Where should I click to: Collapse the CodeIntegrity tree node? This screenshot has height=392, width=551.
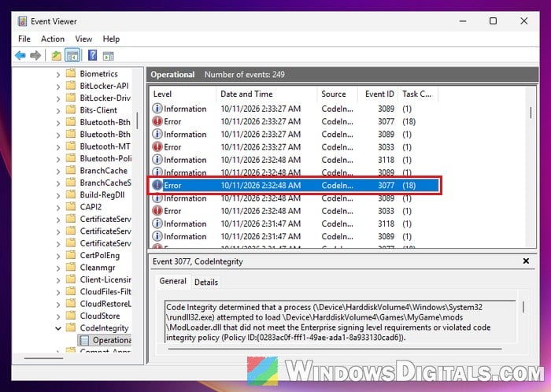point(58,328)
